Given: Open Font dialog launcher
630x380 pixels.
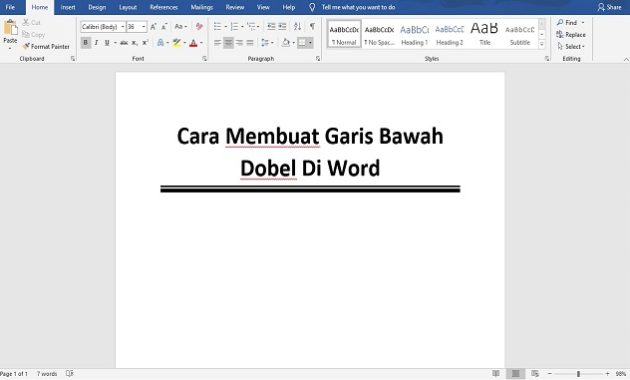Looking at the screenshot, I should click(205, 59).
